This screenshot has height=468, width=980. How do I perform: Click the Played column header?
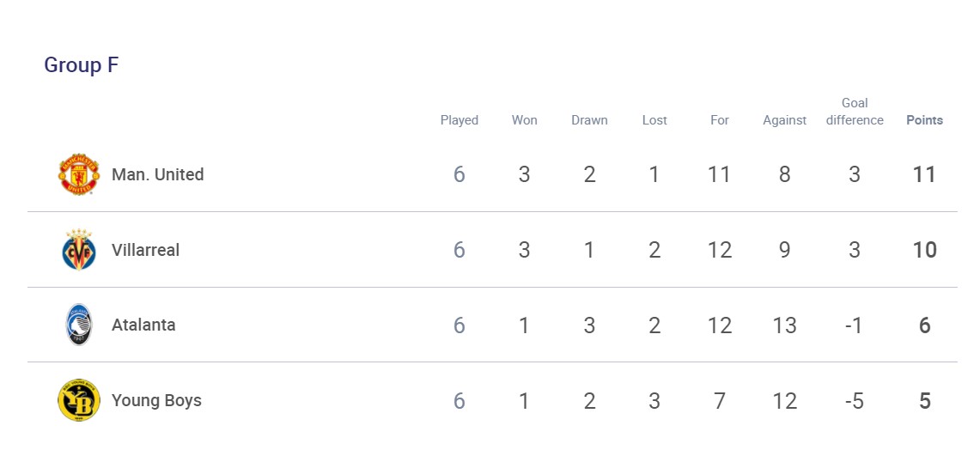pyautogui.click(x=460, y=120)
